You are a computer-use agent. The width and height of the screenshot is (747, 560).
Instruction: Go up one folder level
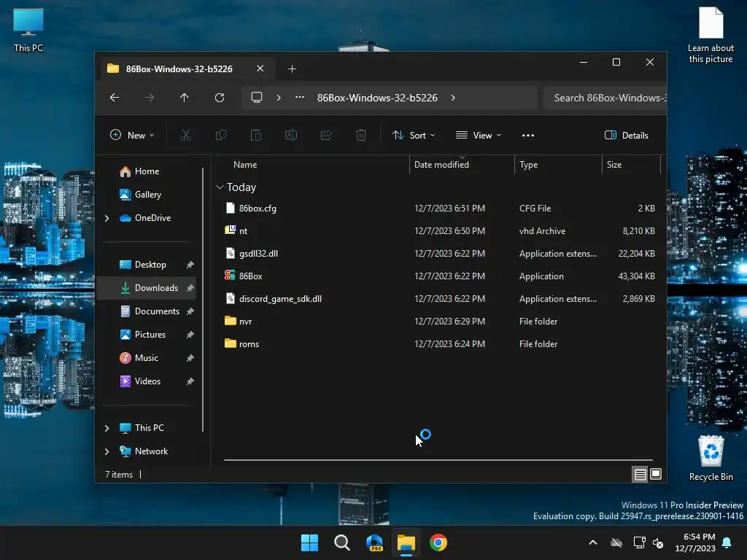(185, 98)
